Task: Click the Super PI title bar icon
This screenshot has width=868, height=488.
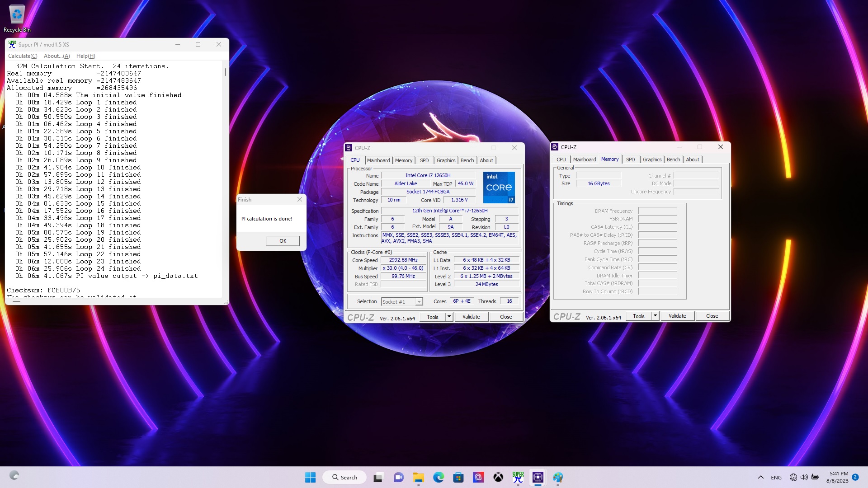Action: [x=12, y=44]
